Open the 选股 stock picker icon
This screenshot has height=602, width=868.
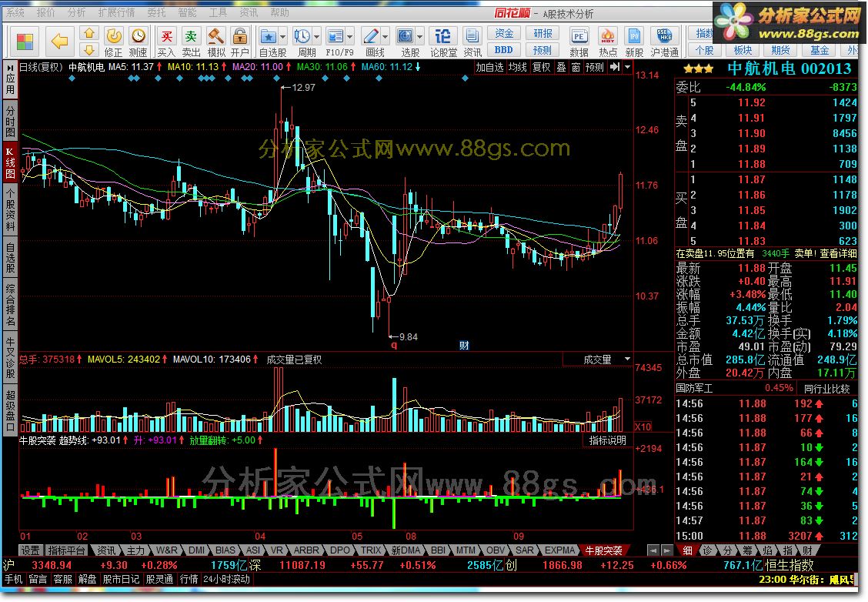tap(406, 36)
